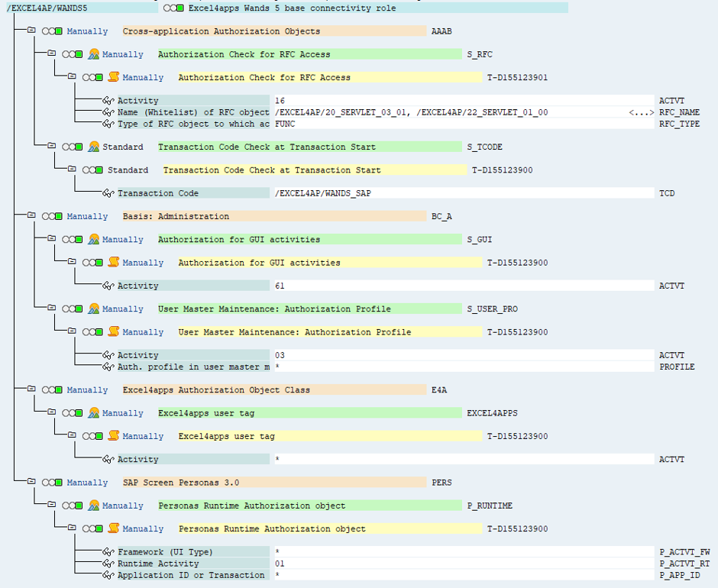Click the authorization scroll icon on the T-D155123901 row
The width and height of the screenshot is (718, 588).
pos(114,77)
